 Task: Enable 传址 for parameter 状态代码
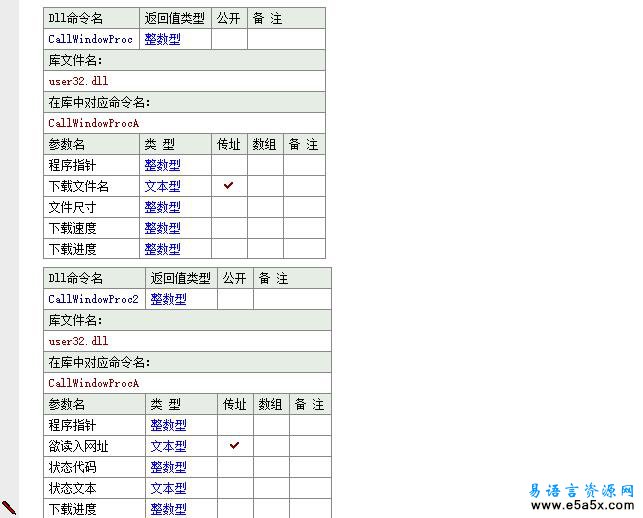235,467
